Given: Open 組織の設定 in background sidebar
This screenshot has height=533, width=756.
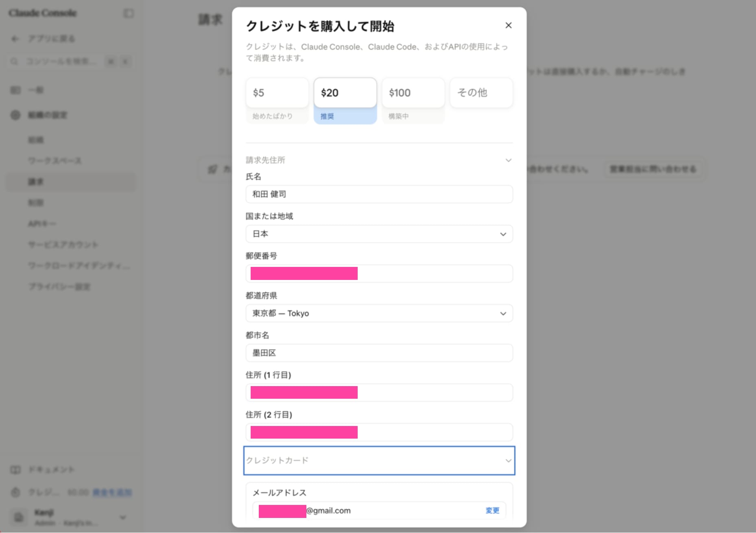Looking at the screenshot, I should coord(48,115).
